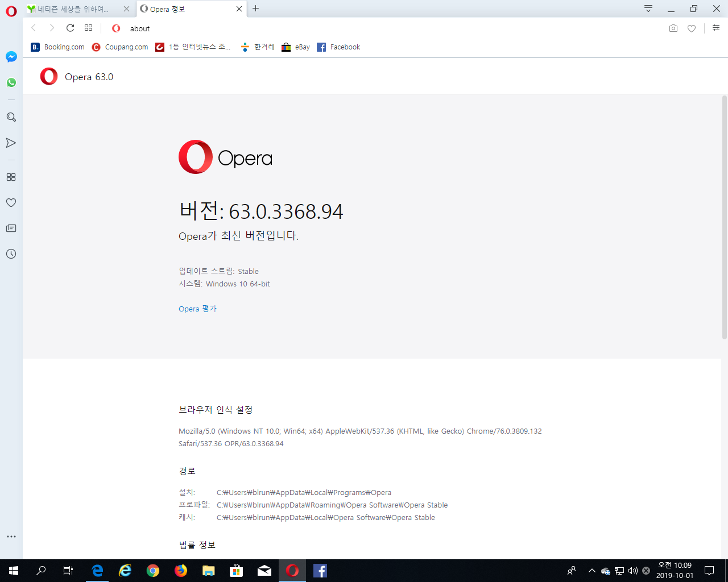Open Messenger in the sidebar
The width and height of the screenshot is (728, 582).
point(11,57)
